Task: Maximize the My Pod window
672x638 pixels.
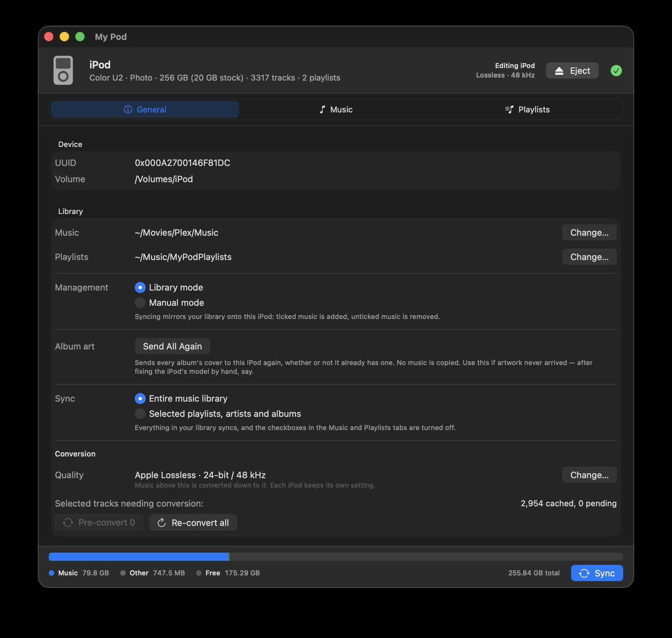Action: [80, 37]
